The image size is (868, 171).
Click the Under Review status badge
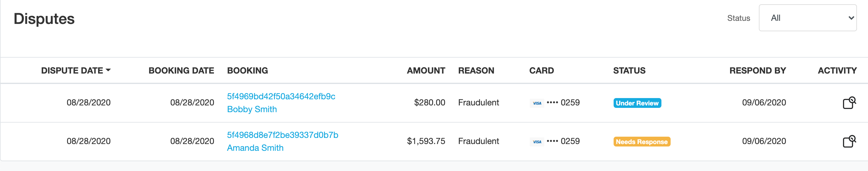pyautogui.click(x=637, y=103)
